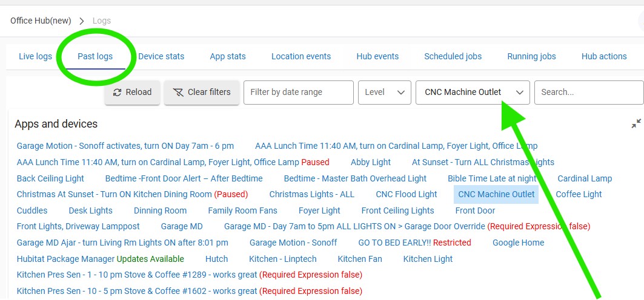Screen dimensions: 644x300
Task: Switch to the Live logs tab
Action: coord(35,56)
